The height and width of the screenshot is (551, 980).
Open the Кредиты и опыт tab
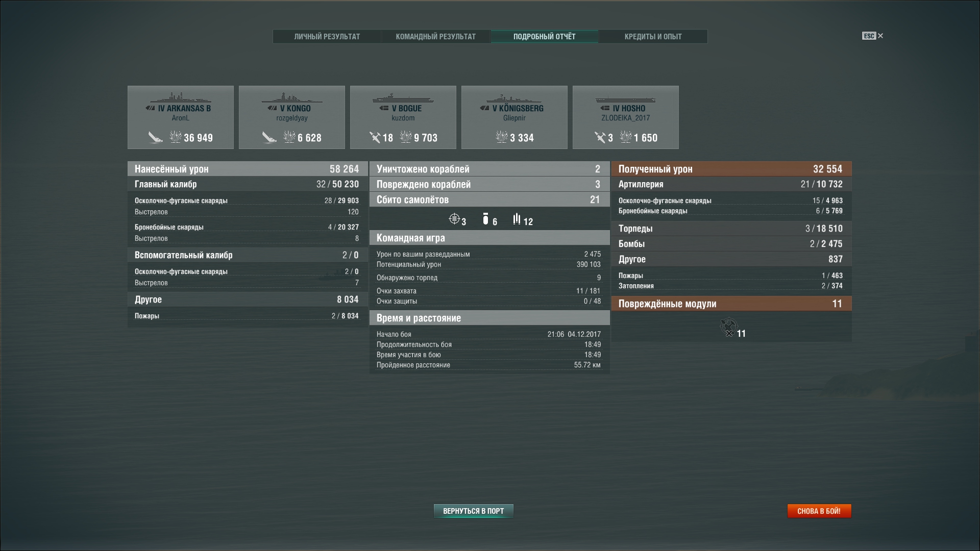[x=653, y=37]
